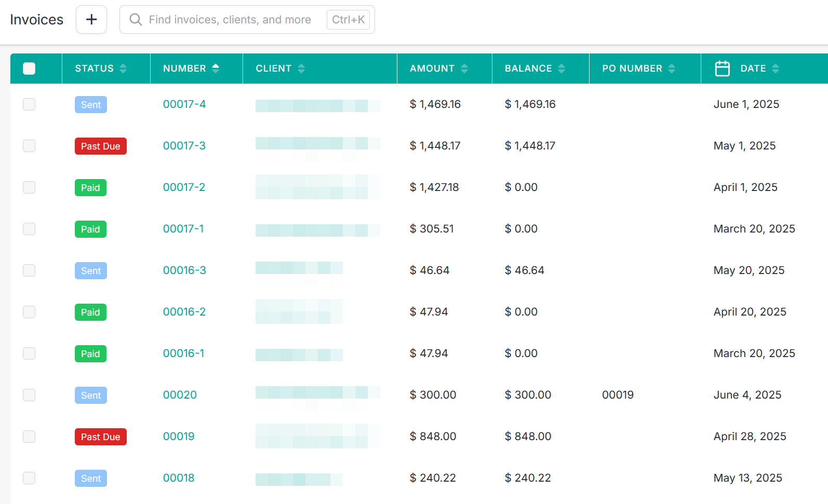Sort by Client column arrows

301,69
